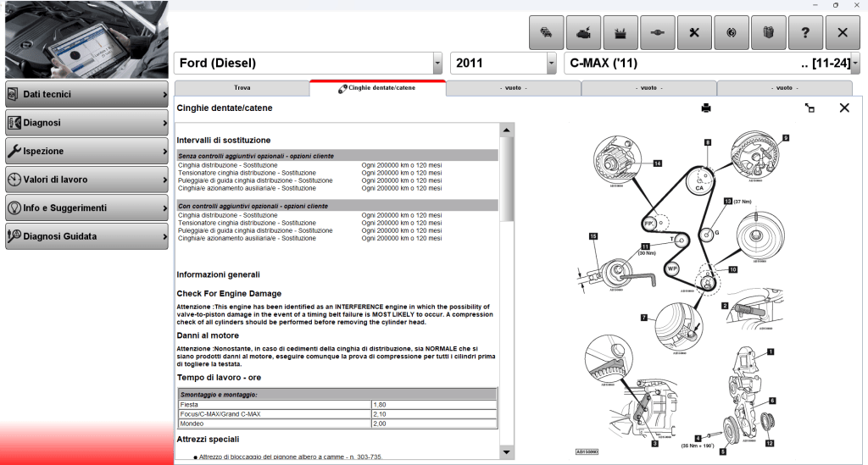The width and height of the screenshot is (868, 465).
Task: Open Diagnosi Guidata from sidebar
Action: (x=86, y=236)
